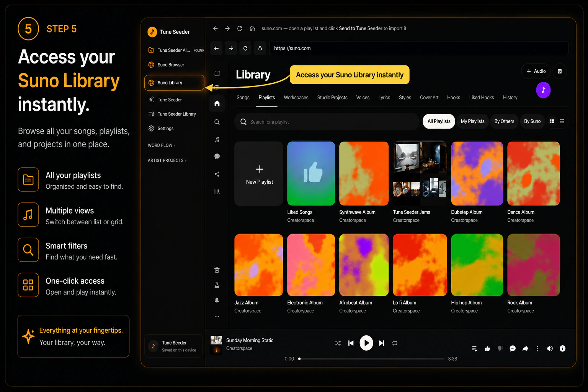The height and width of the screenshot is (392, 588).
Task: Click the Synthwave Album title
Action: (x=357, y=212)
